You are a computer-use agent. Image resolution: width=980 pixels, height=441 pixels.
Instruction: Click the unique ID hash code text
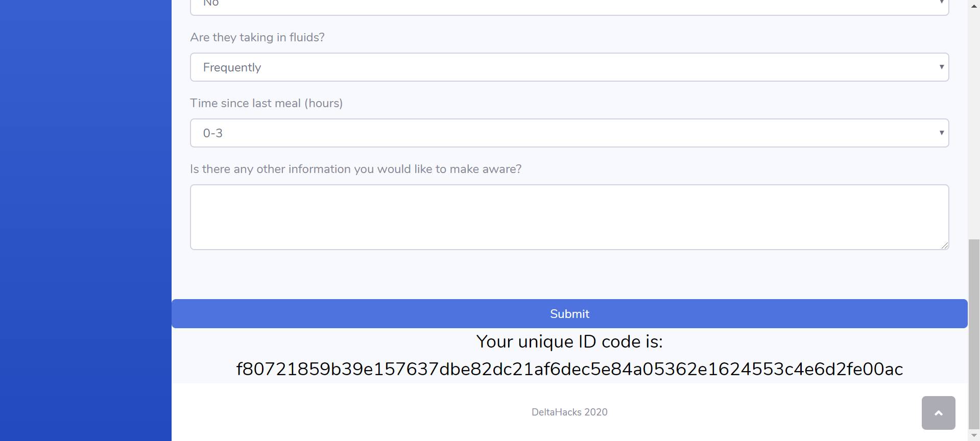click(x=569, y=369)
